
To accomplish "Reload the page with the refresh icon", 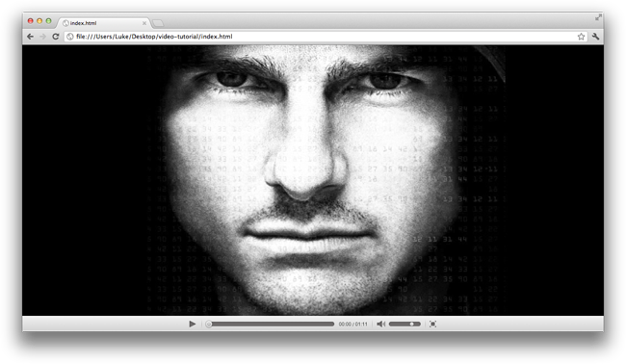I will 56,37.
